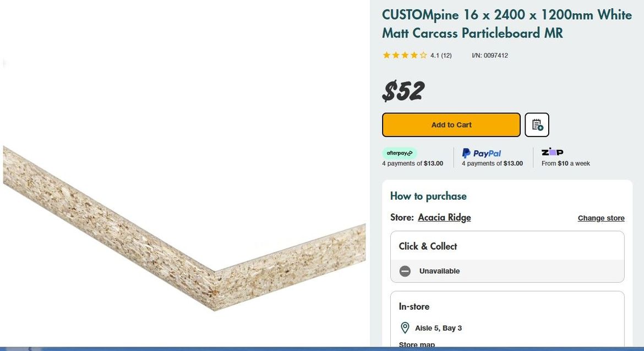The width and height of the screenshot is (644, 351).
Task: Click the Afterpay payment logo
Action: click(x=400, y=153)
